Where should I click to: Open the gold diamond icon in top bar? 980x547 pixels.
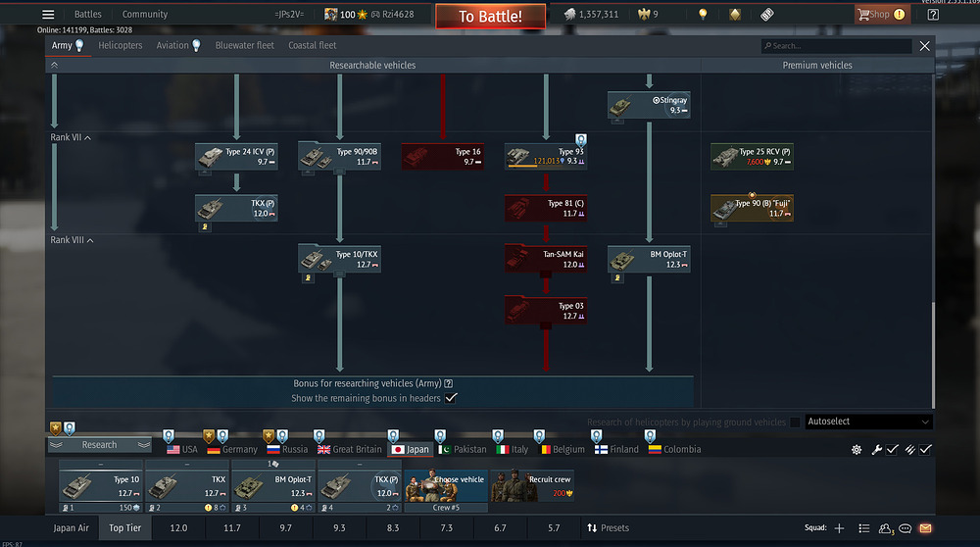pos(735,15)
